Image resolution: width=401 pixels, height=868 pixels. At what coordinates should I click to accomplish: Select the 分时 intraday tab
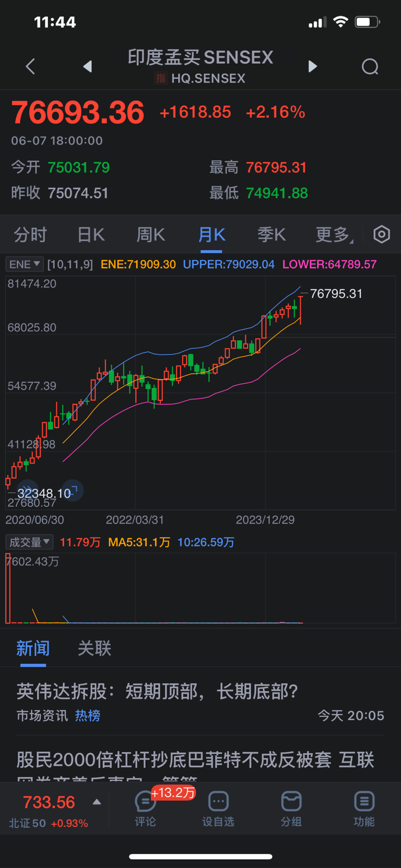coord(30,234)
